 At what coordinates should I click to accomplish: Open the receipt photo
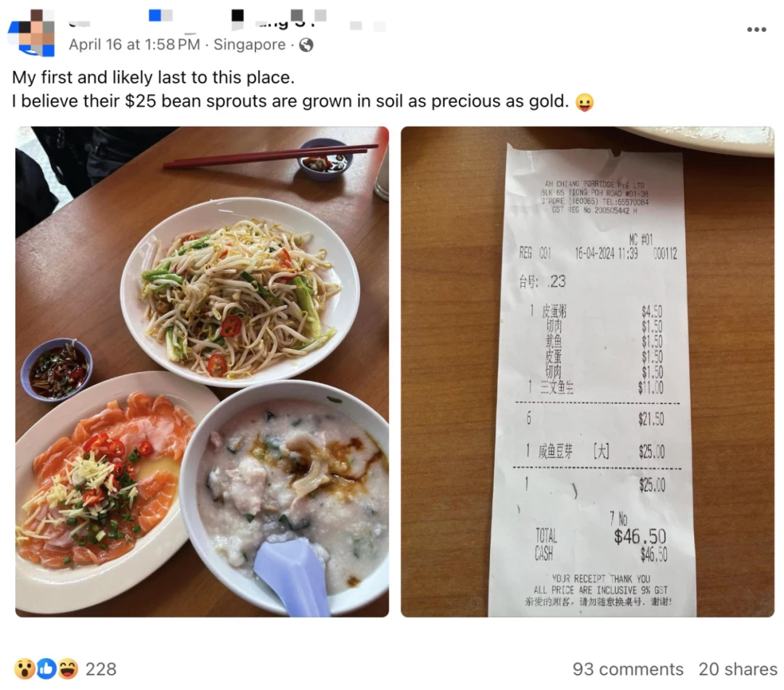point(587,371)
